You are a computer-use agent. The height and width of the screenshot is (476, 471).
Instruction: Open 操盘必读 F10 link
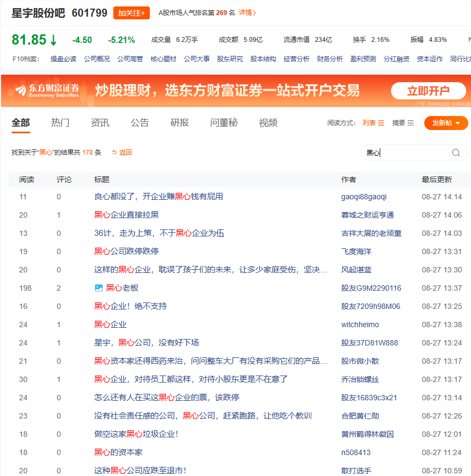click(x=63, y=59)
